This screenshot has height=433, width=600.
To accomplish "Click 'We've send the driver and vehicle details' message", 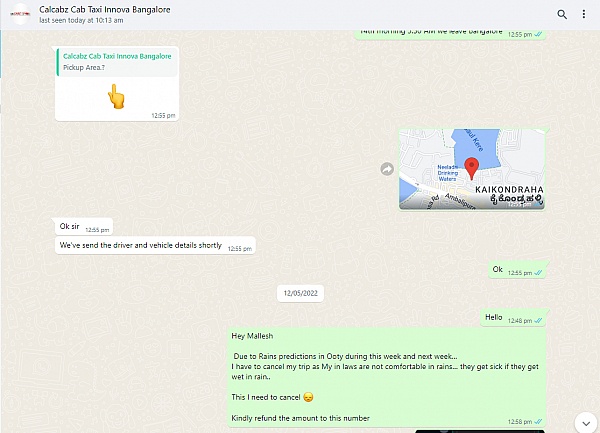I will pyautogui.click(x=155, y=245).
